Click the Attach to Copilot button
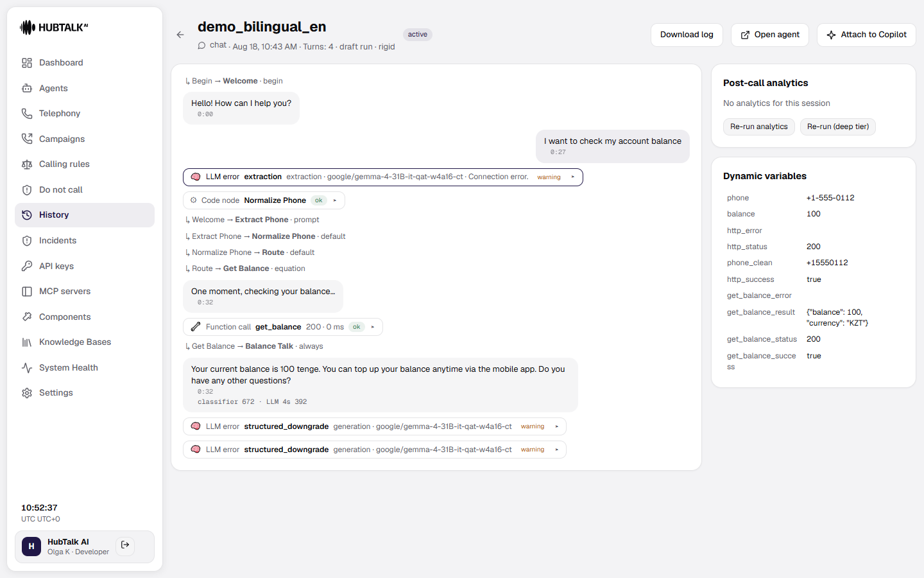 (866, 35)
